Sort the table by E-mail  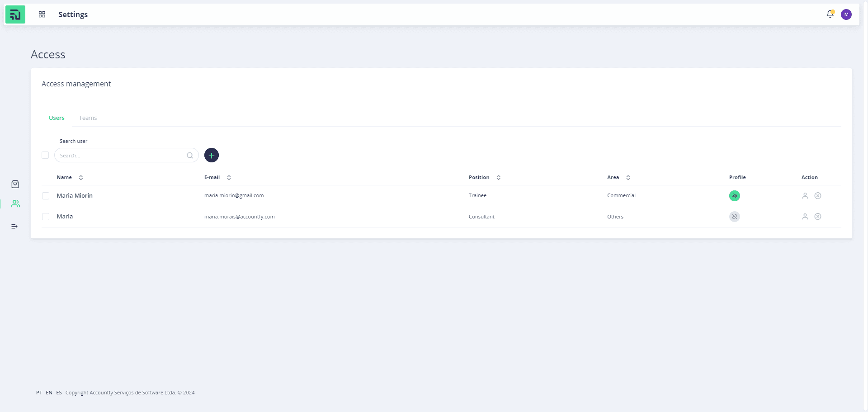coord(229,178)
